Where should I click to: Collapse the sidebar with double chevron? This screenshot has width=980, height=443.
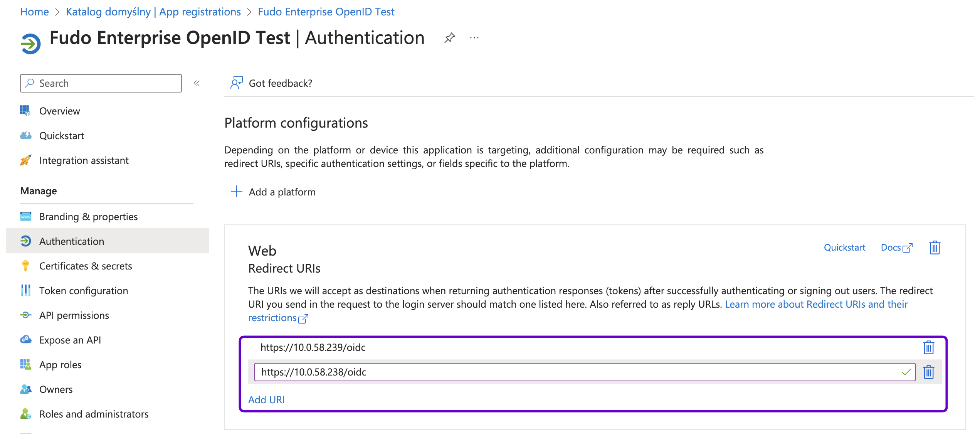(197, 83)
